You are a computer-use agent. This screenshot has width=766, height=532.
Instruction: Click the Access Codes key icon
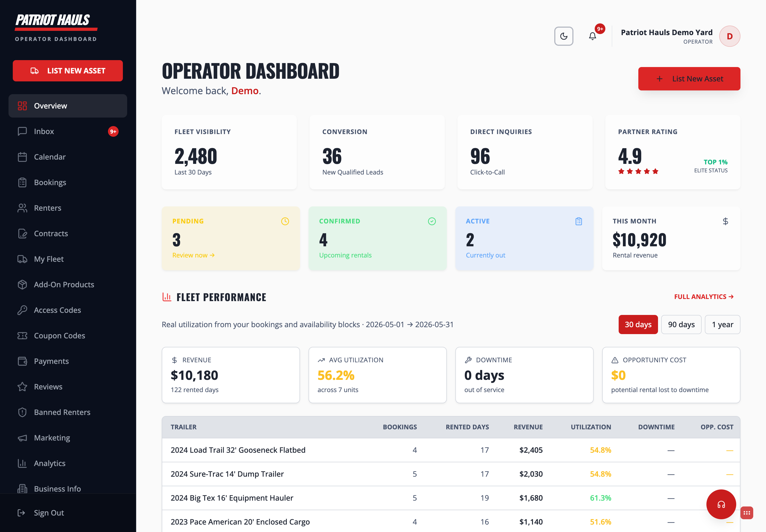(x=22, y=310)
